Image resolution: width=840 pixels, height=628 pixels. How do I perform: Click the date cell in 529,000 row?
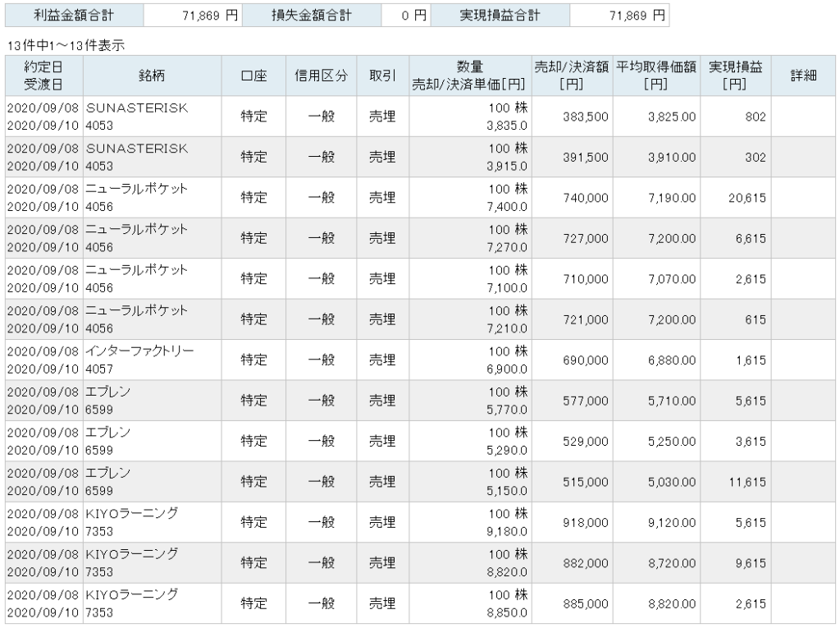tap(44, 442)
